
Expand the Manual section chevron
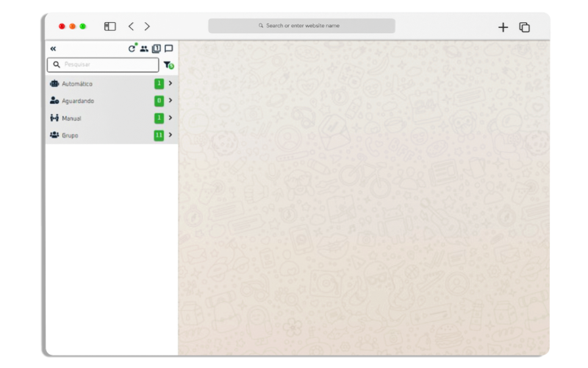tap(171, 118)
